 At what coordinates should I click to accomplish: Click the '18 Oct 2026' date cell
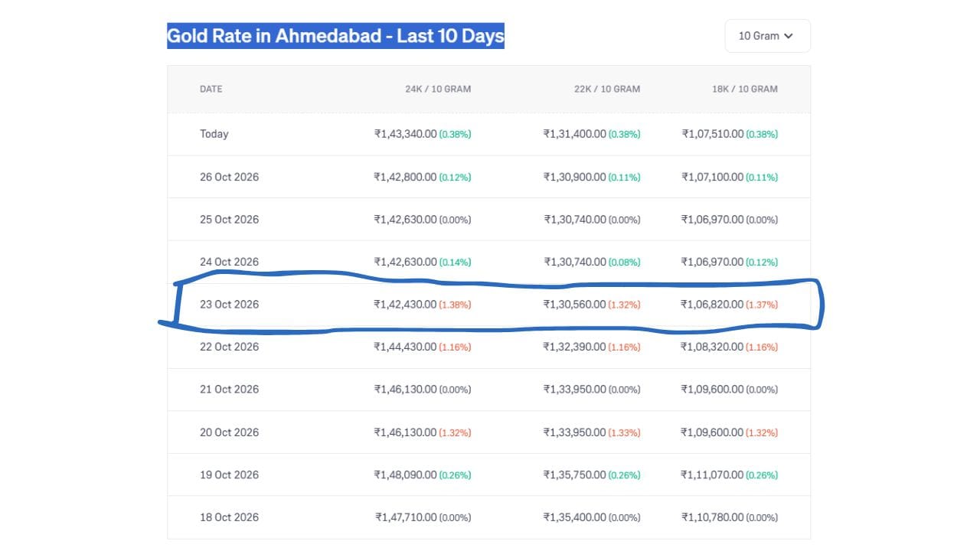pyautogui.click(x=230, y=517)
